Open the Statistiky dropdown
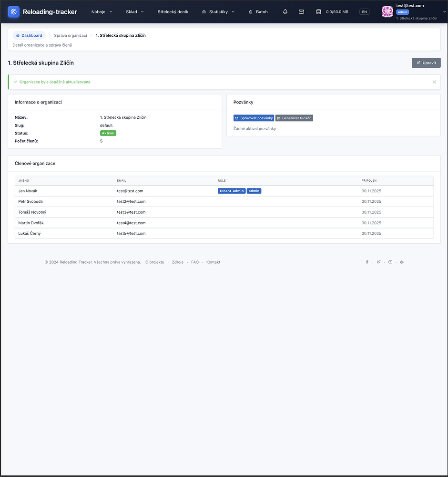 point(218,12)
